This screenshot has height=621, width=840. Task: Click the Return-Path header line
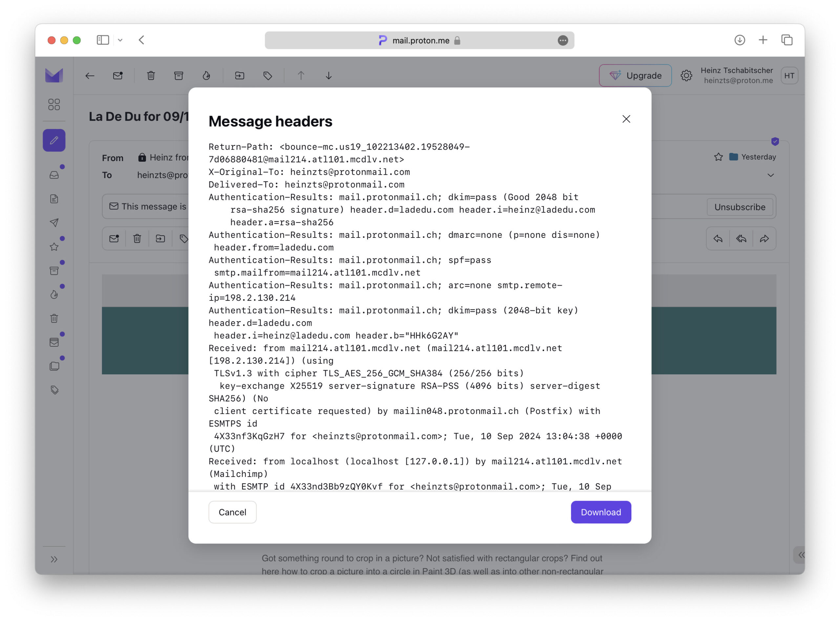click(339, 153)
